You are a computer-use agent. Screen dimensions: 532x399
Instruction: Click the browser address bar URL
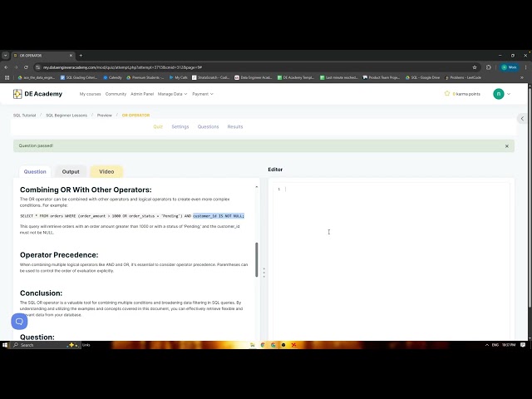coord(122,67)
